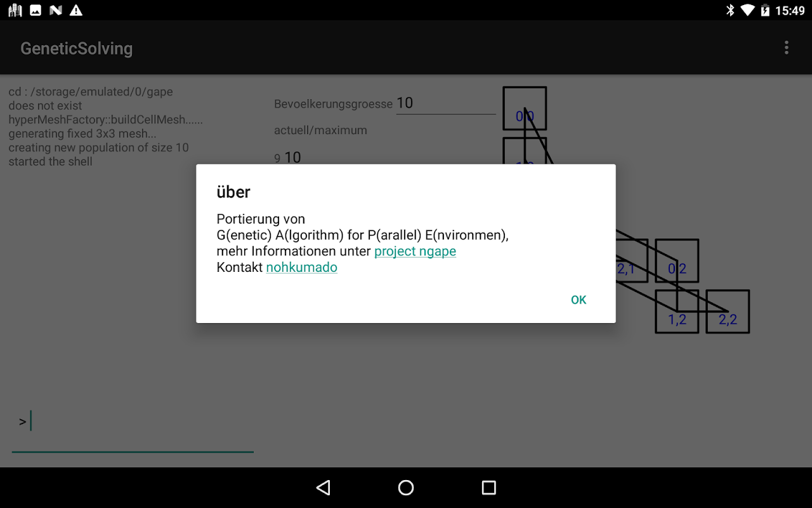Edit the Bevoelkerungsgroesse value field
The image size is (812, 508).
pyautogui.click(x=446, y=104)
